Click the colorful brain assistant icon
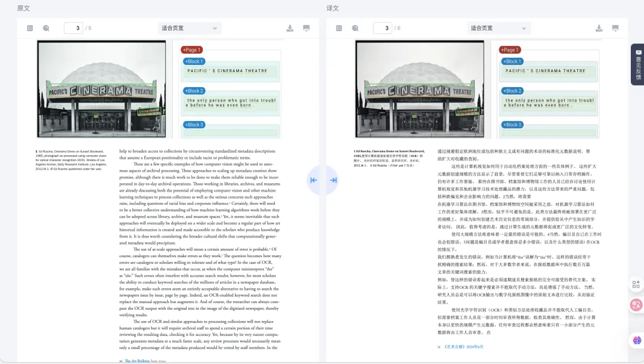This screenshot has height=364, width=644. click(637, 340)
